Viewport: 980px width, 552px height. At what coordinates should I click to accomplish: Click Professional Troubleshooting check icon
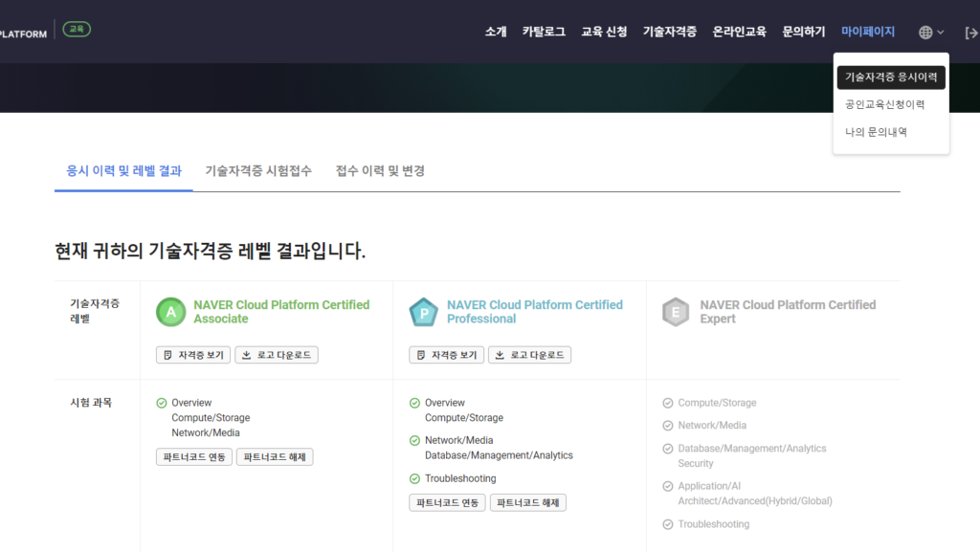point(414,478)
